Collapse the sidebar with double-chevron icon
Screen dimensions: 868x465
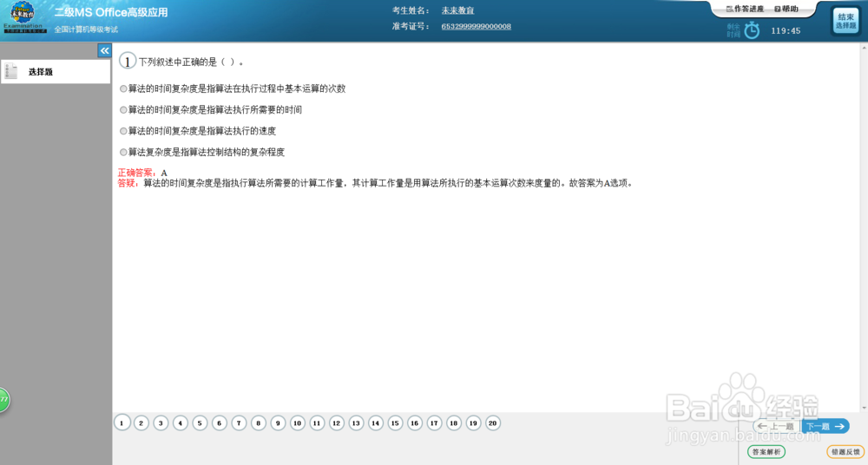[x=104, y=50]
